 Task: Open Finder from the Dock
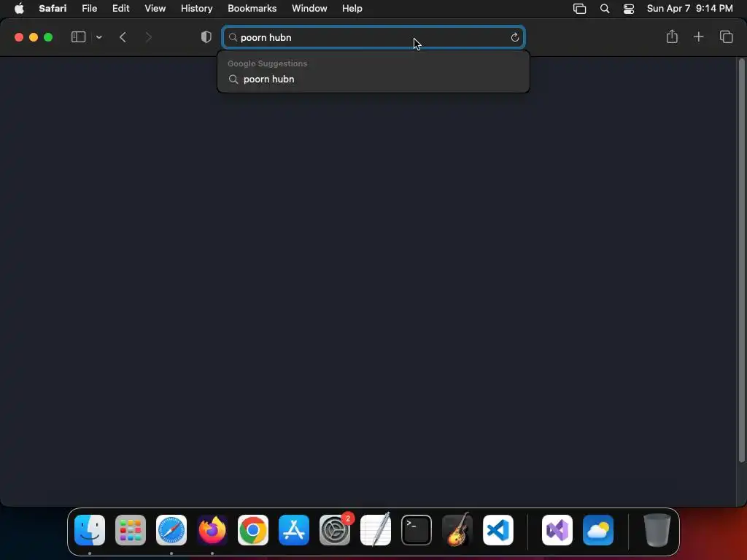(x=90, y=530)
